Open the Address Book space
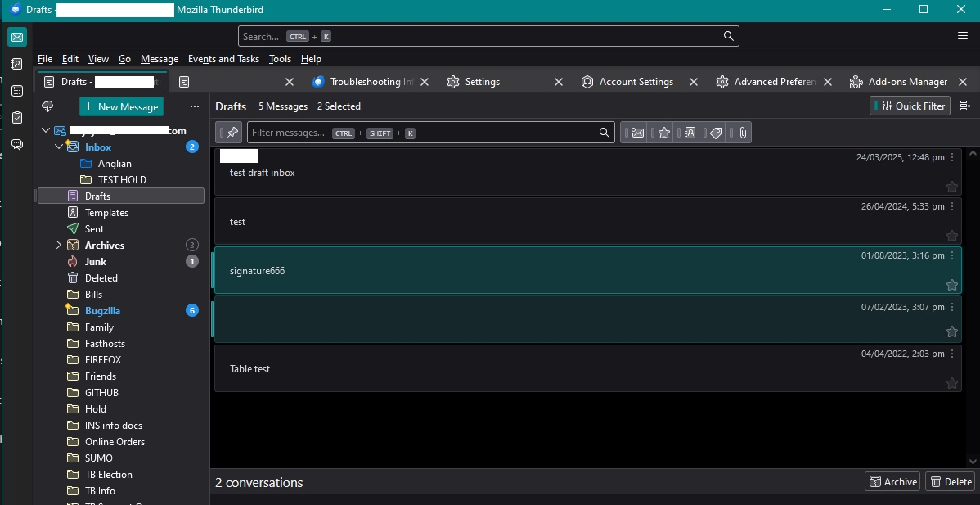The width and height of the screenshot is (980, 505). point(17,64)
